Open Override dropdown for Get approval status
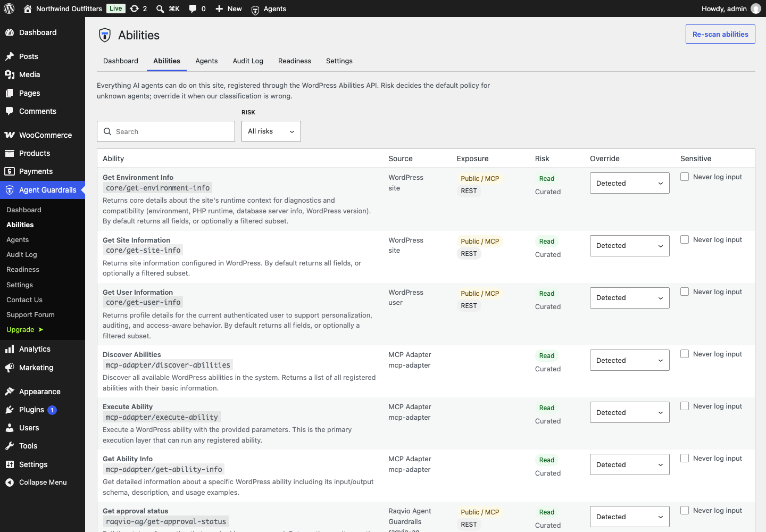The width and height of the screenshot is (766, 532). [629, 517]
